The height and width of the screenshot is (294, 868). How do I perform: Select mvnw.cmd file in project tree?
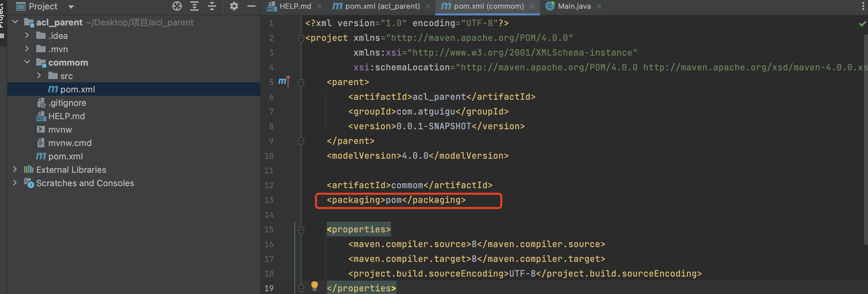coord(69,143)
